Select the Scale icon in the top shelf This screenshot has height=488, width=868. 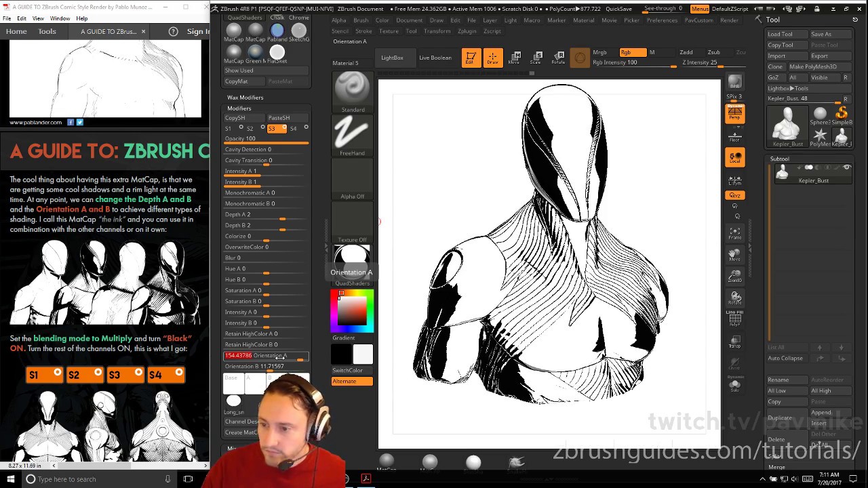tap(536, 58)
